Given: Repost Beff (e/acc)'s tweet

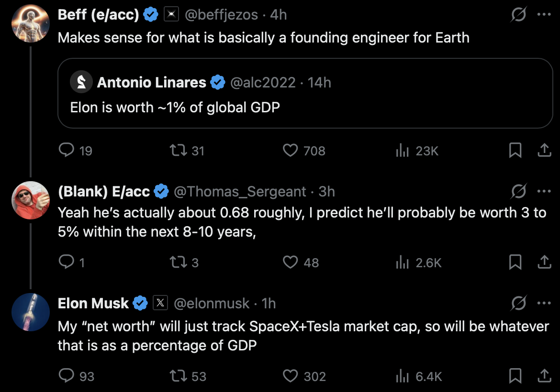Looking at the screenshot, I should tap(178, 151).
